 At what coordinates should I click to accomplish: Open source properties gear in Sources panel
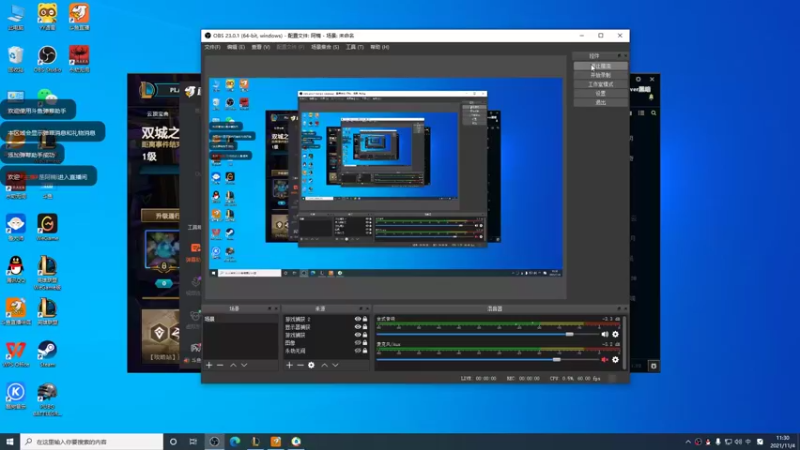tap(311, 365)
